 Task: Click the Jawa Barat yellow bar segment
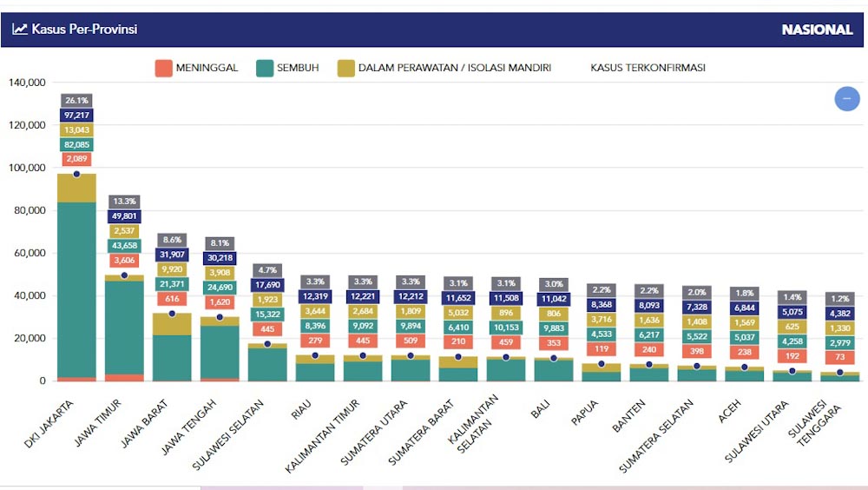pyautogui.click(x=172, y=324)
